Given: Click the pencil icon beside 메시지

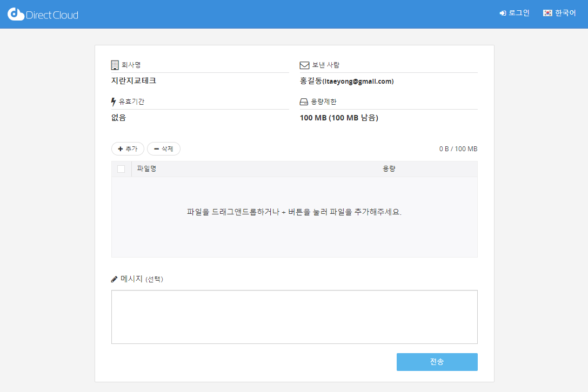Looking at the screenshot, I should [x=114, y=279].
